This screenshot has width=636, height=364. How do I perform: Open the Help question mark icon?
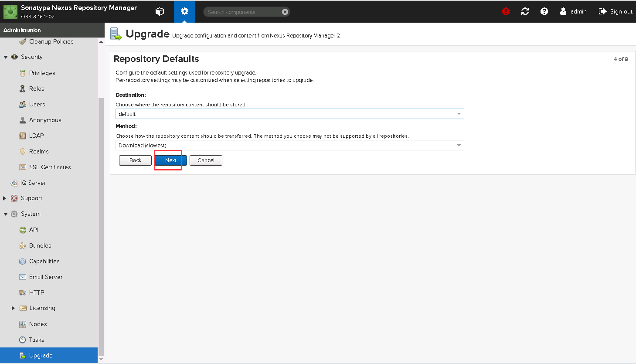[544, 12]
